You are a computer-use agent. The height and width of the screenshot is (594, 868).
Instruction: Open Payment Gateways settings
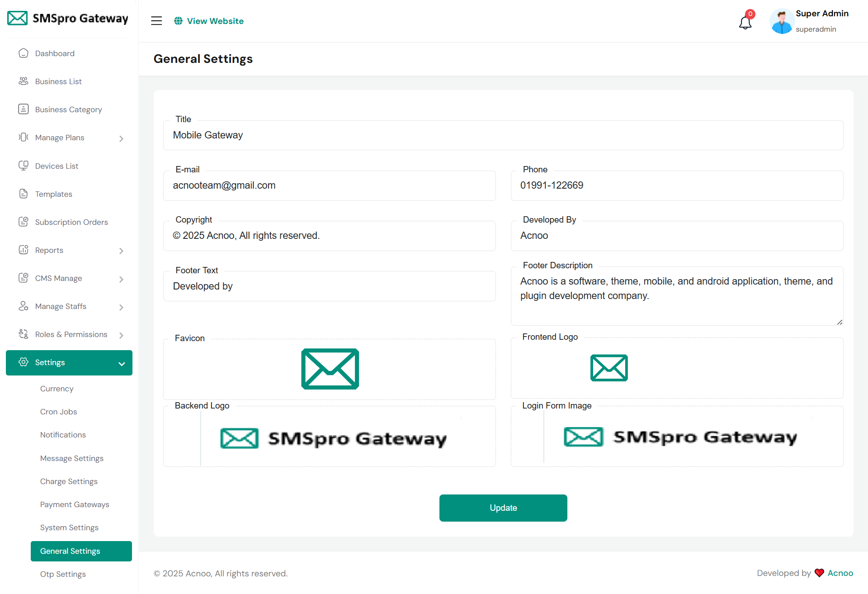coord(75,504)
